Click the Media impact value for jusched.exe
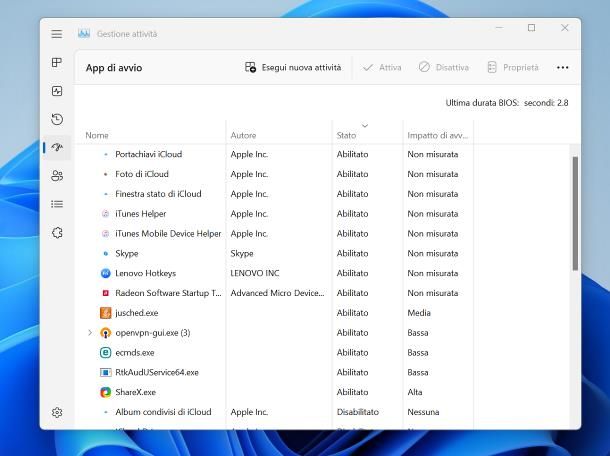Image resolution: width=610 pixels, height=456 pixels. coord(419,313)
